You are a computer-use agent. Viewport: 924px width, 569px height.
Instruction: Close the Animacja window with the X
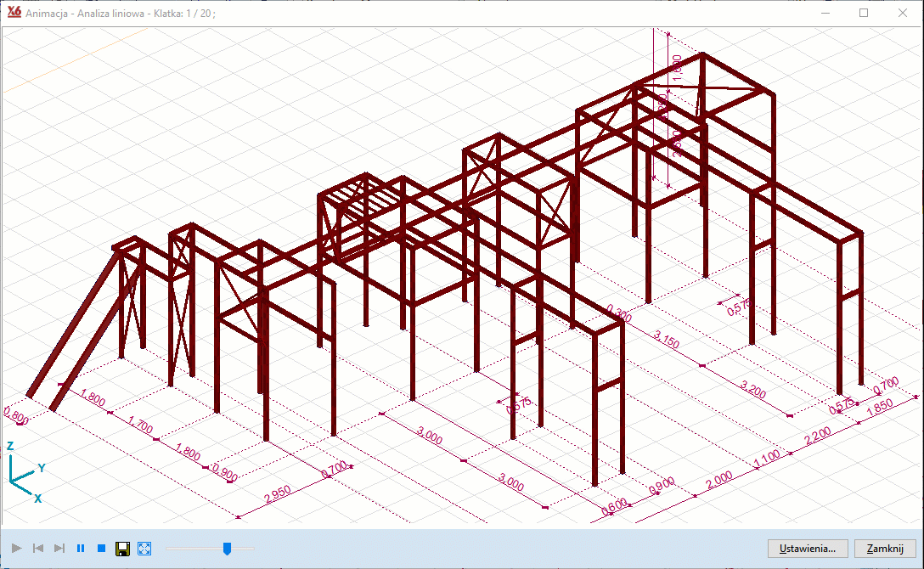pyautogui.click(x=903, y=13)
